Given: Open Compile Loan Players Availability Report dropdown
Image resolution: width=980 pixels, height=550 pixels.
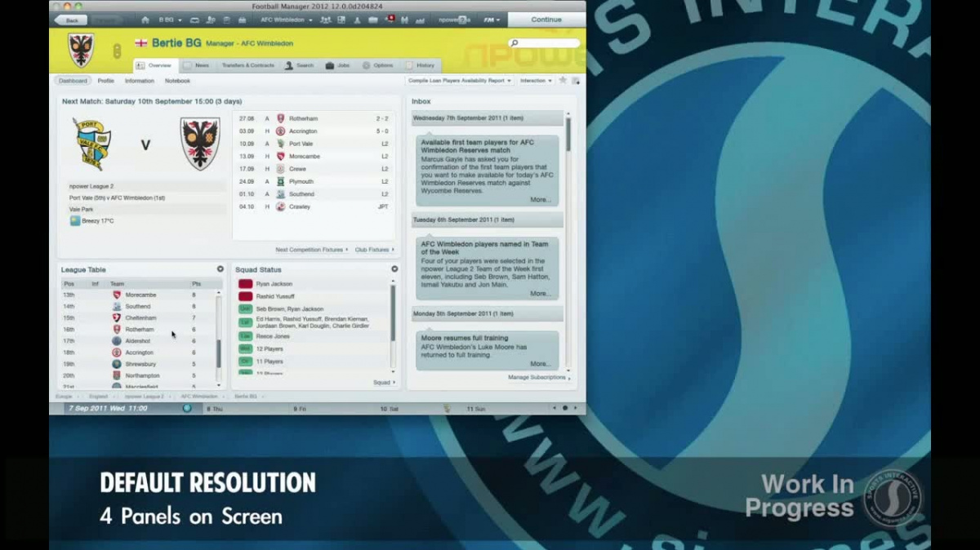Looking at the screenshot, I should [460, 81].
